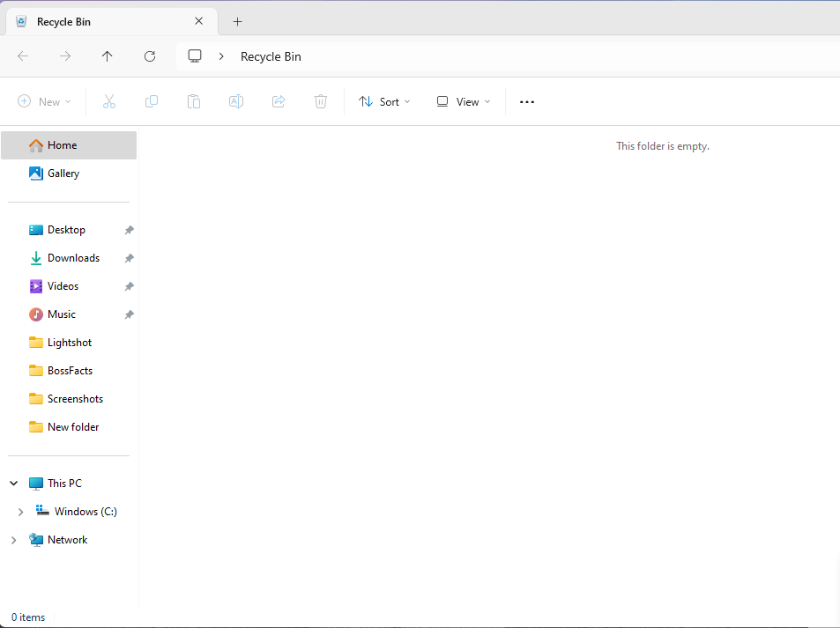The image size is (840, 628).
Task: Click the Cut scissors icon in toolbar
Action: coord(109,102)
